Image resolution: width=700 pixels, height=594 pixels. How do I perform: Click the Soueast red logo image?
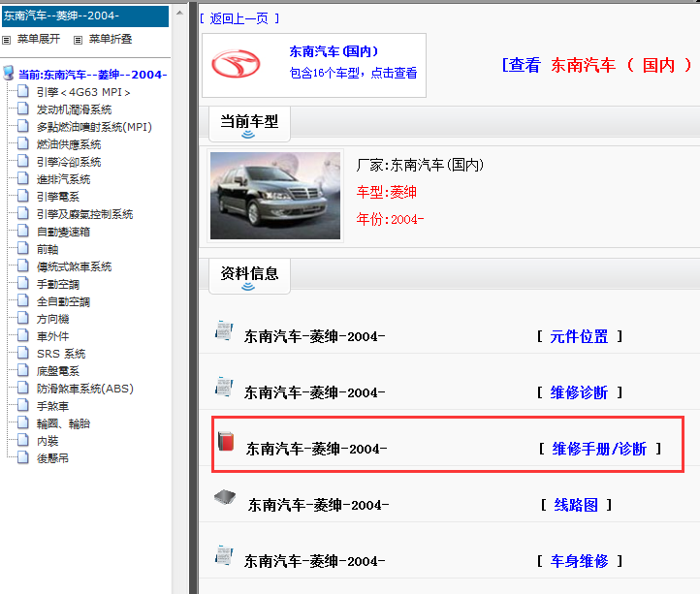[x=236, y=64]
